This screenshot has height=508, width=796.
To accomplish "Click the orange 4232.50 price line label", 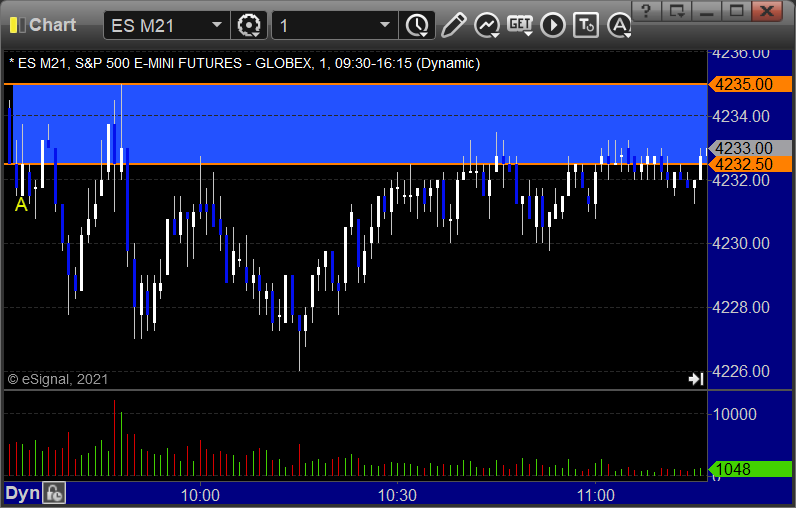I will 750,164.
